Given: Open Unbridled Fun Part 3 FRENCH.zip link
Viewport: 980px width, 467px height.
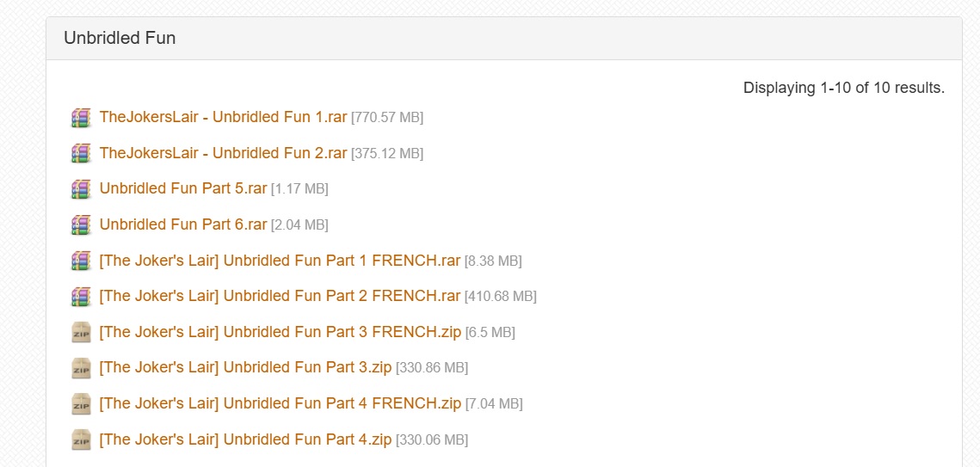Looking at the screenshot, I should [280, 332].
